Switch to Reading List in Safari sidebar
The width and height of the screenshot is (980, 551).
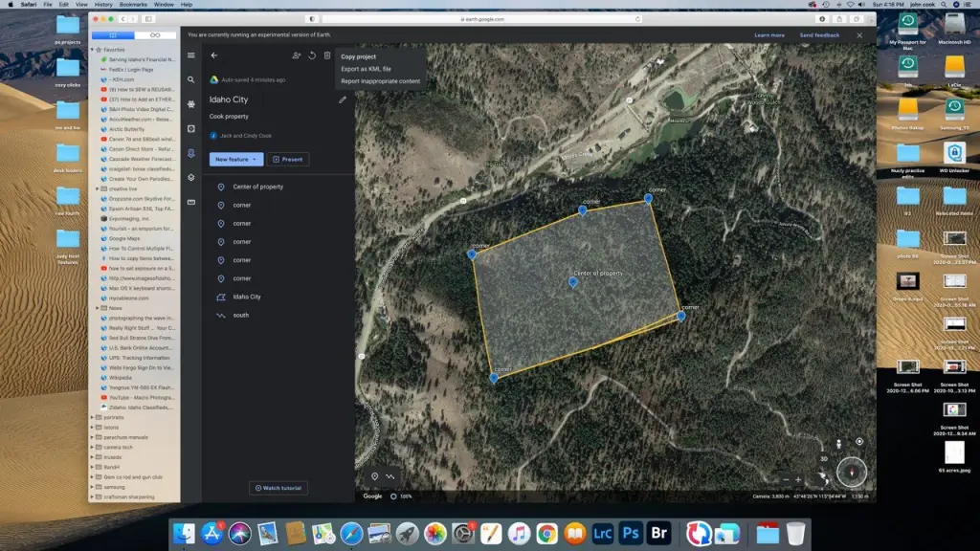(153, 35)
